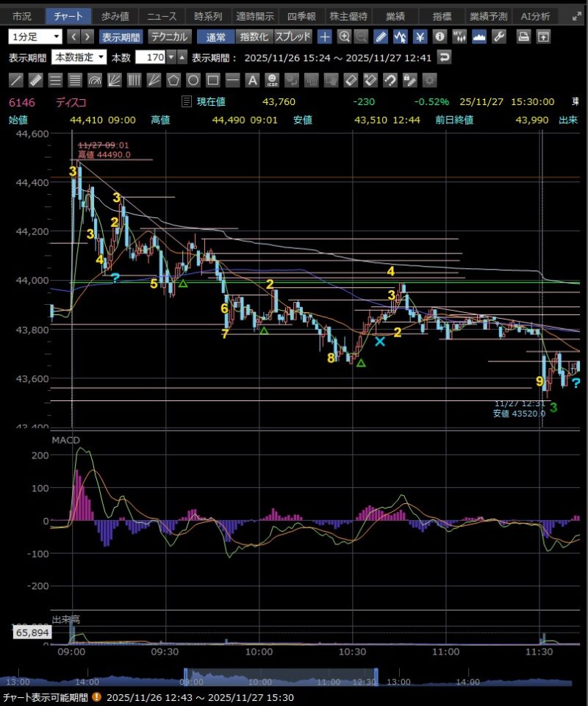Open the 1分足 timeframe dropdown

click(x=35, y=36)
